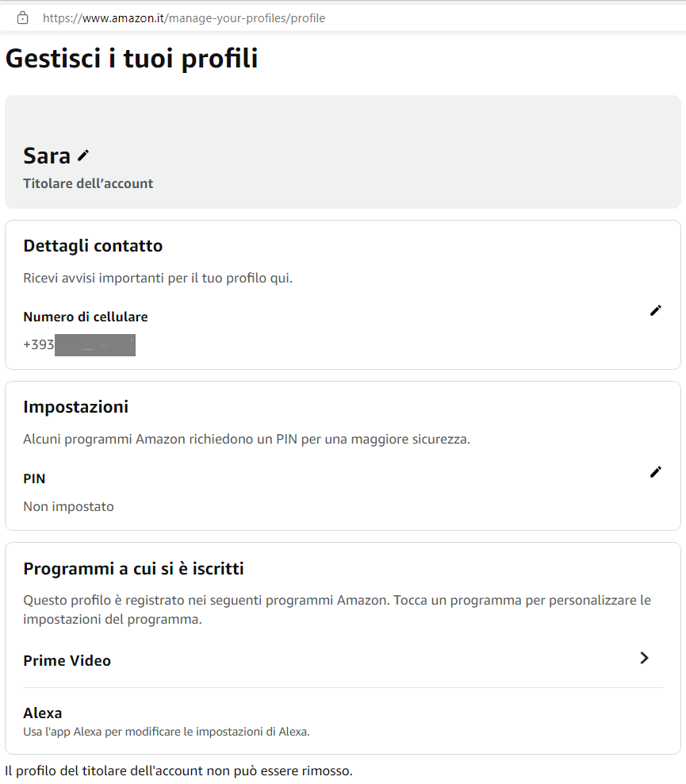Click the Alexa app description text

pyautogui.click(x=167, y=732)
